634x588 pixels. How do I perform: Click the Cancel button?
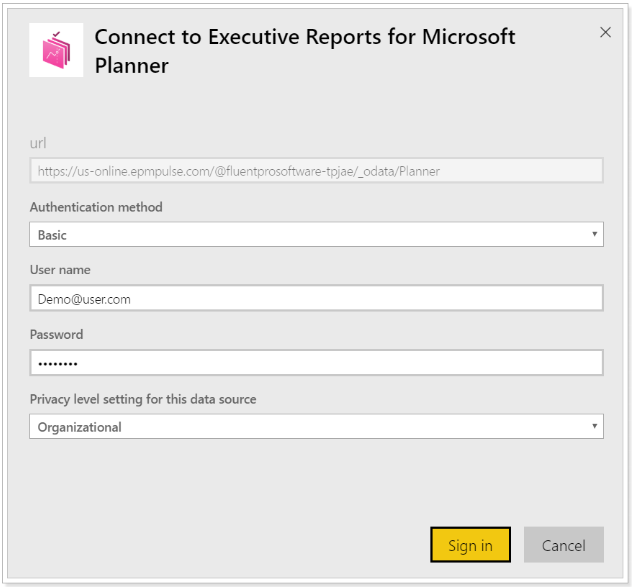tap(564, 545)
